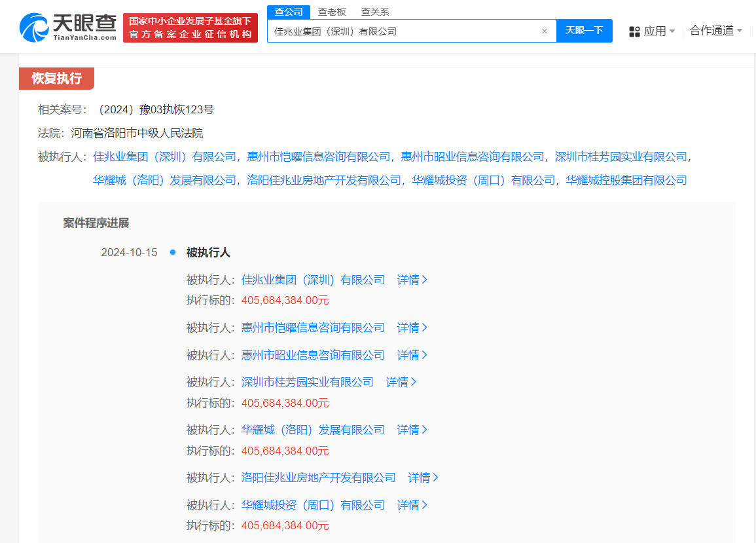Open 华耀城（洛阳）发展有限公司 in progress timeline
The height and width of the screenshot is (543, 756).
313,430
